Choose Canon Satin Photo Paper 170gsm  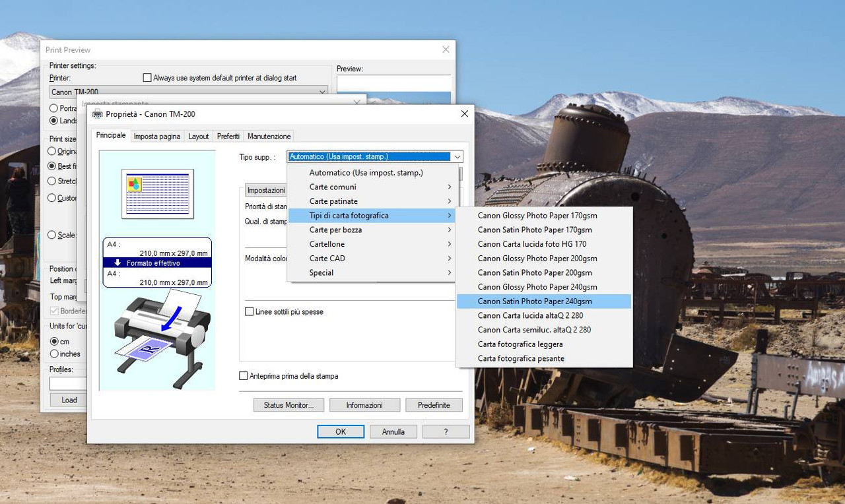click(x=544, y=230)
